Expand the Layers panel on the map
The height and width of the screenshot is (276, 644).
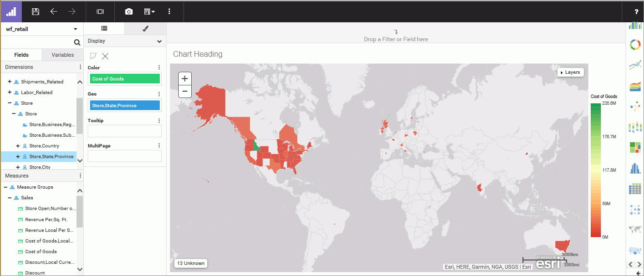570,72
